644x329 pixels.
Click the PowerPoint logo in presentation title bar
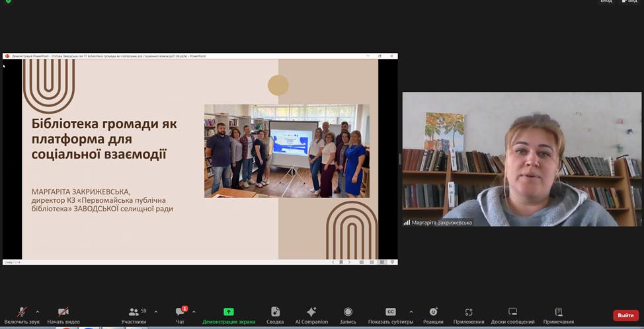click(7, 55)
